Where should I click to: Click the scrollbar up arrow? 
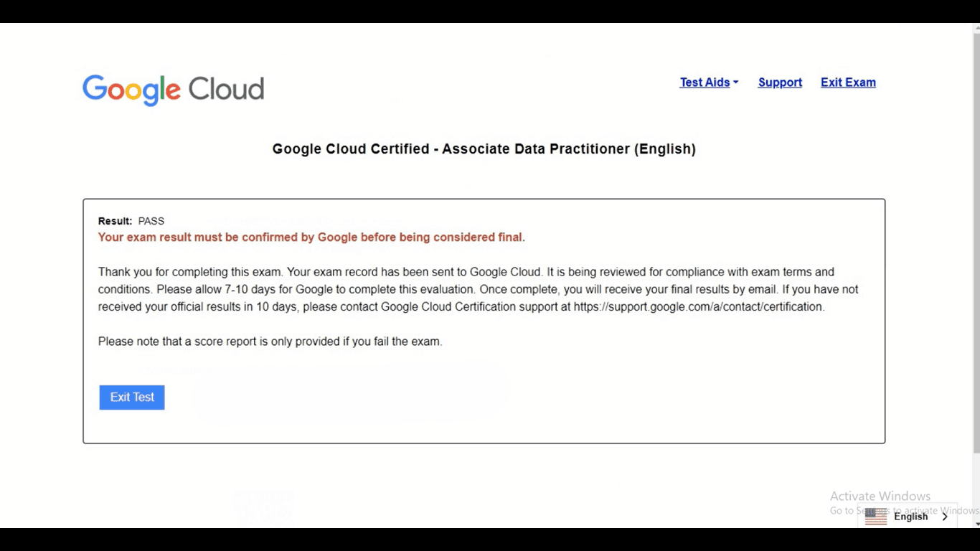[x=976, y=29]
